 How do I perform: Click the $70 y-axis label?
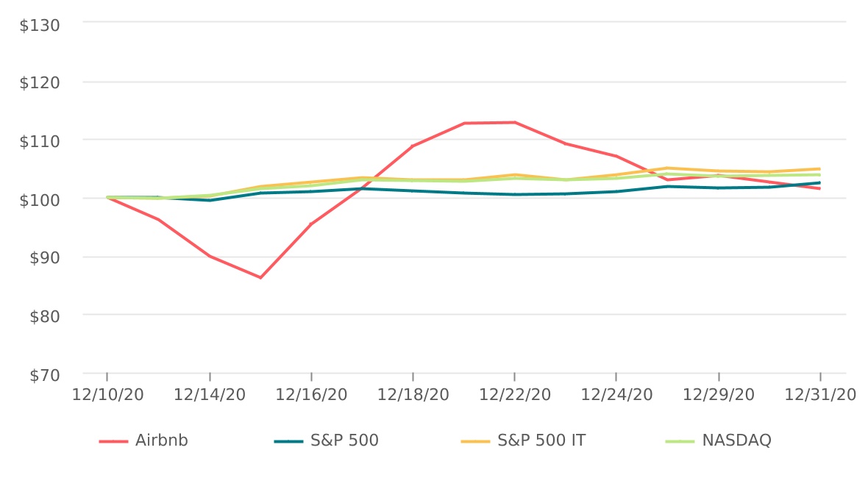tap(43, 376)
